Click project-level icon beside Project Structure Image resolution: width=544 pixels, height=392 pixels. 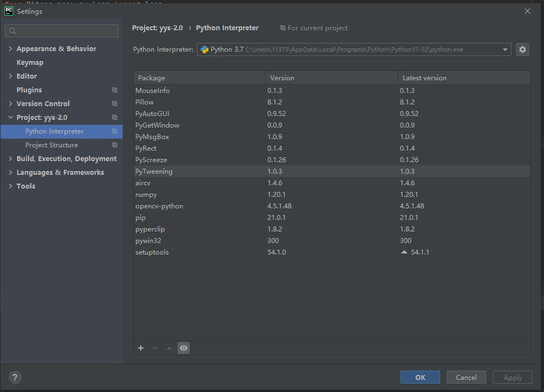pyautogui.click(x=114, y=145)
